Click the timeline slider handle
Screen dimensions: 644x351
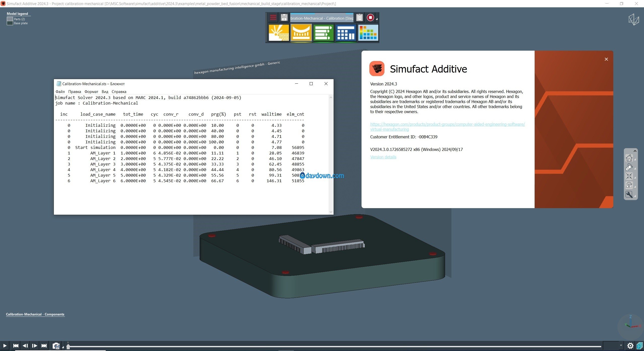[x=68, y=346]
